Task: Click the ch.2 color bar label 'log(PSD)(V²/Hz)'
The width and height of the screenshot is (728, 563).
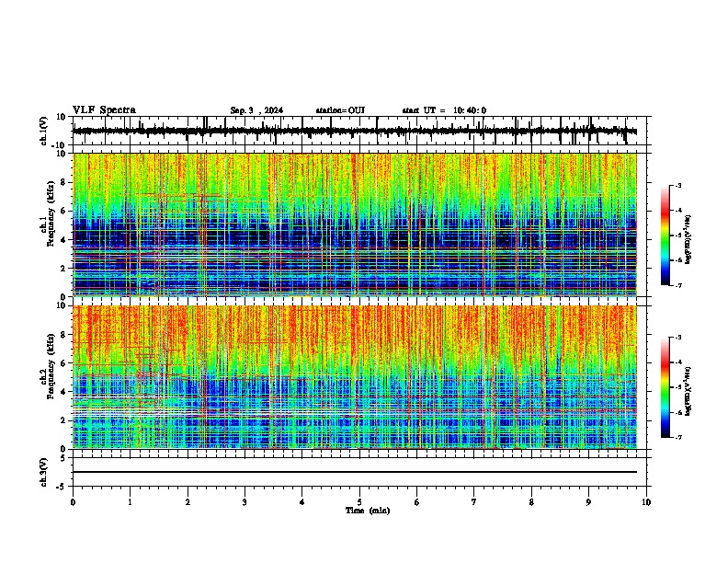Action: tap(688, 392)
